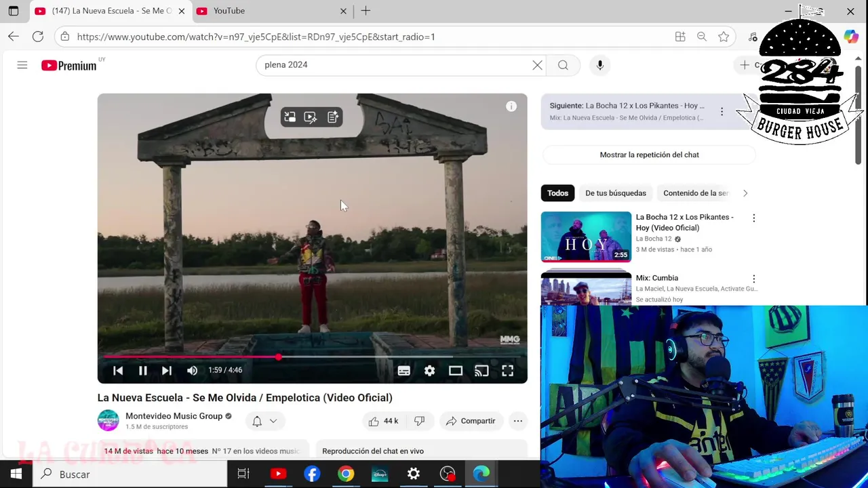Open video info card icon
The width and height of the screenshot is (868, 488).
[x=511, y=106]
